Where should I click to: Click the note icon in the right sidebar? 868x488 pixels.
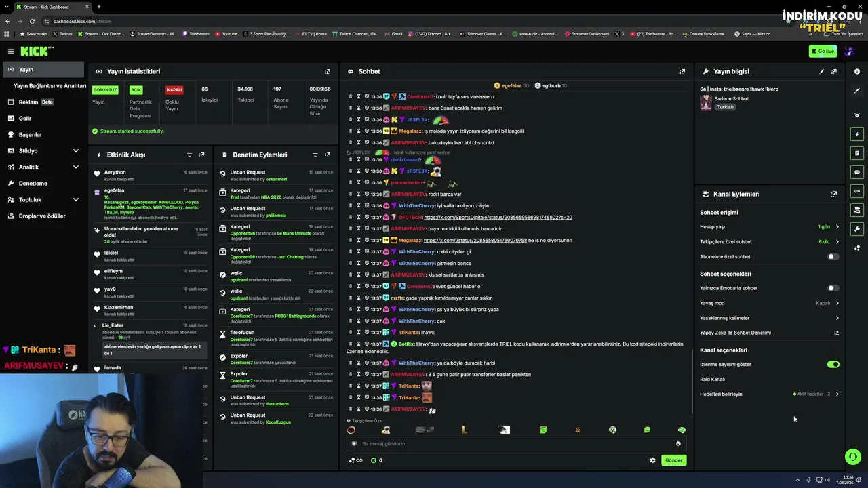tap(857, 153)
